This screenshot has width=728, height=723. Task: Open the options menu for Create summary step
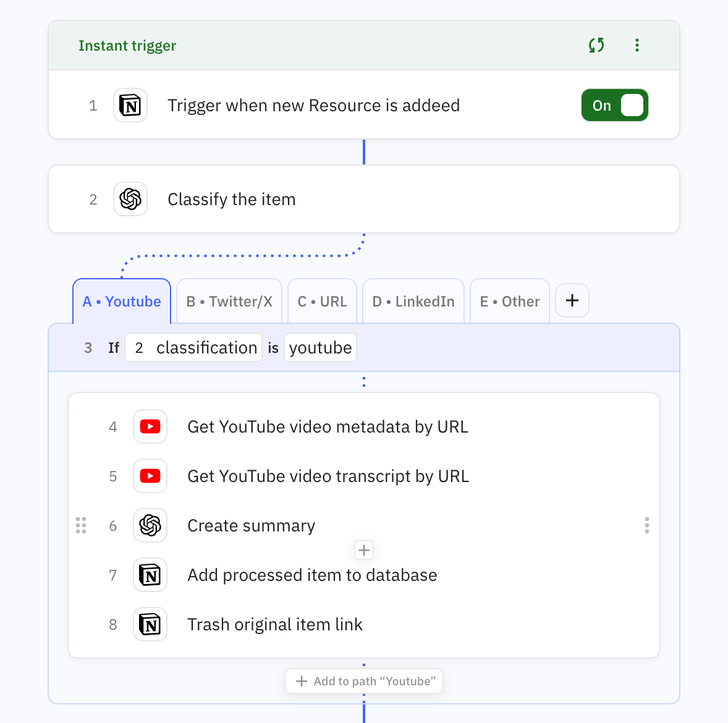647,525
